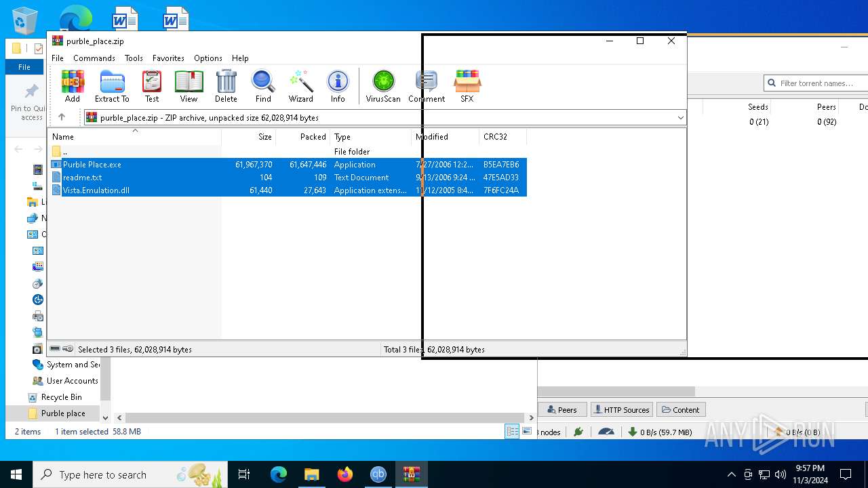The width and height of the screenshot is (868, 488).
Task: Click the qBittorrent connection status icon
Action: pyautogui.click(x=578, y=432)
